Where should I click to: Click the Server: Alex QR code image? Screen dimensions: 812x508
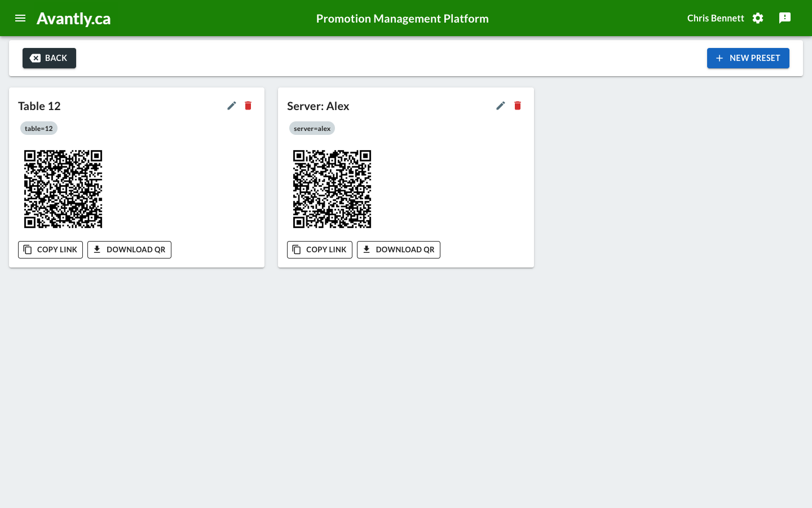tap(332, 189)
